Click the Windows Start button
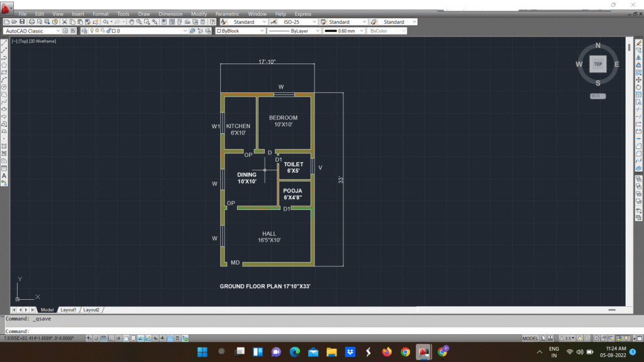This screenshot has height=362, width=644. (x=203, y=352)
